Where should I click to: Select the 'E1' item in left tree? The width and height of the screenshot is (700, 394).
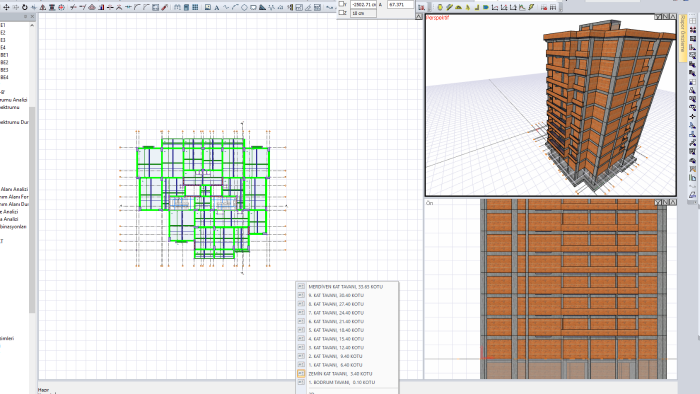(3, 25)
